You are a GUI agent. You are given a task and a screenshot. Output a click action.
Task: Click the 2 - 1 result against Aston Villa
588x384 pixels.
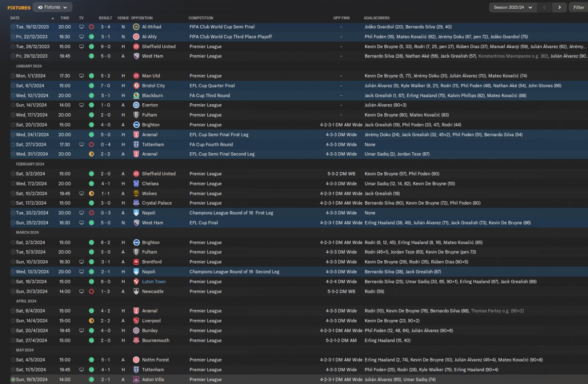pos(105,379)
